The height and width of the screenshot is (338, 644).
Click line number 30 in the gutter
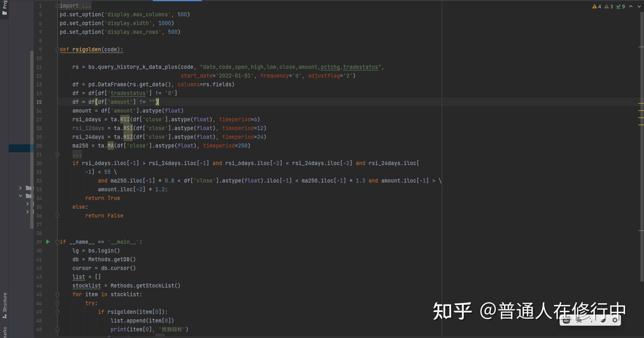(39, 163)
